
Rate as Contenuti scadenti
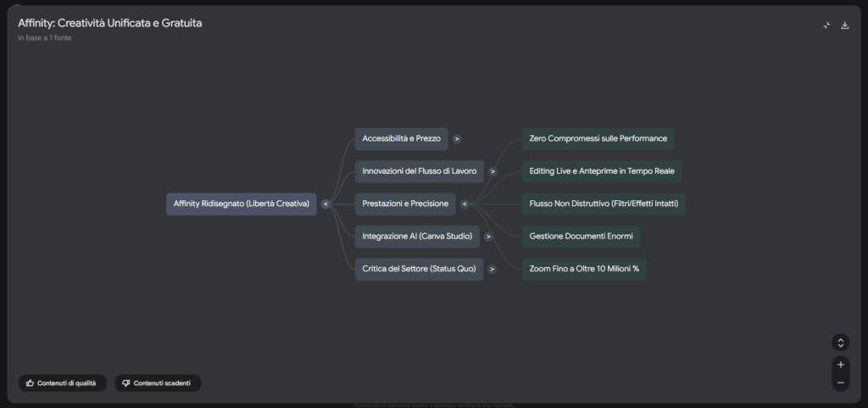point(158,383)
